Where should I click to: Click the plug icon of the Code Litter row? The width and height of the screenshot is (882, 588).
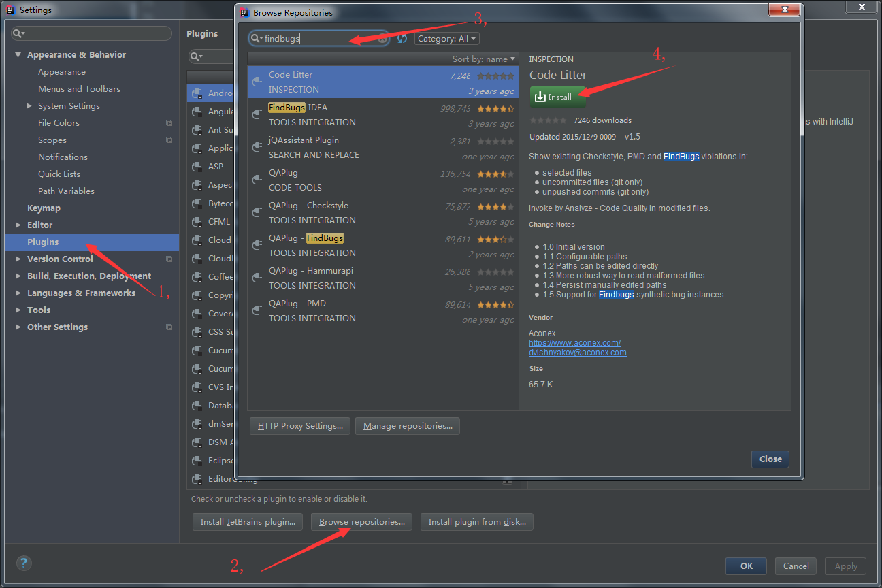[x=257, y=82]
